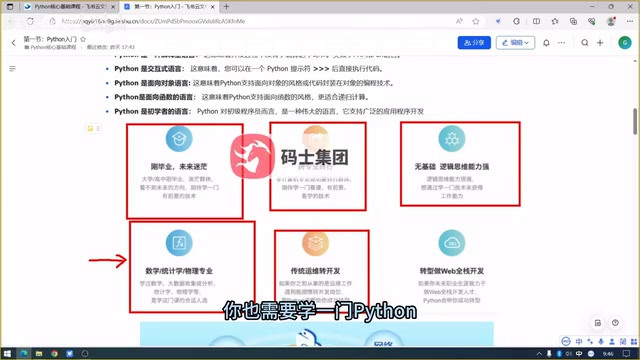Click the taskbar clock showing 9:46
The width and height of the screenshot is (640, 360).
tap(608, 353)
